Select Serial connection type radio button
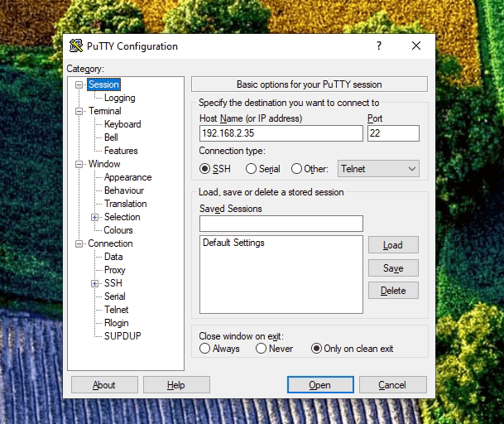Viewport: 504px width, 424px height. tap(251, 169)
